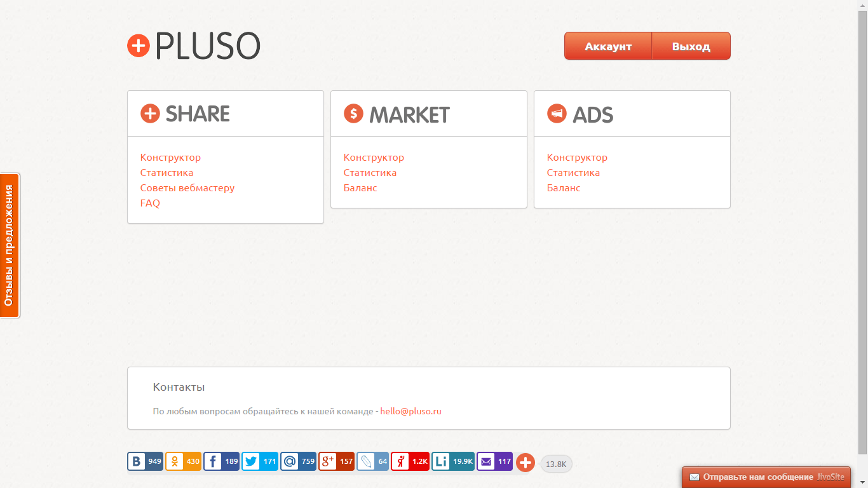
Task: Open the ADS section heading
Action: pos(593,115)
